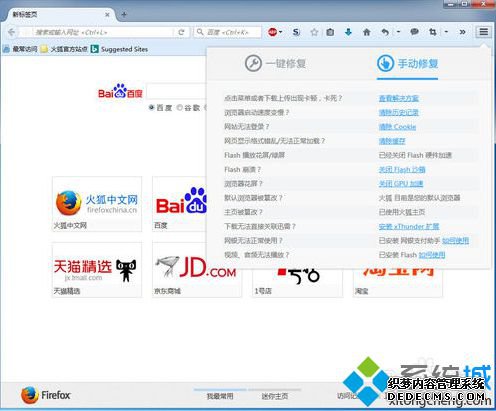Screen dimensions: 496x411
Task: Click 清除缓存 link
Action: [x=392, y=141]
